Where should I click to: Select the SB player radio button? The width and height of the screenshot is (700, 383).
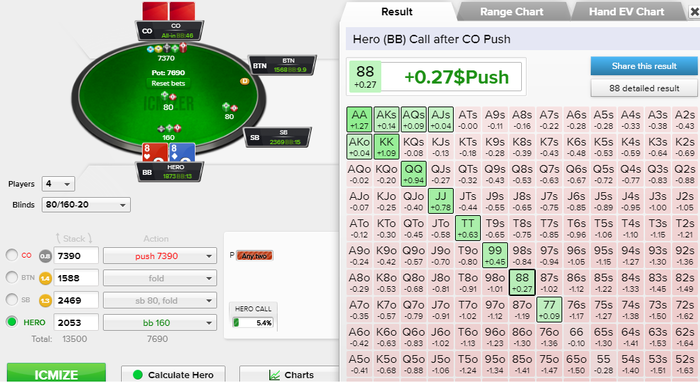(12, 299)
